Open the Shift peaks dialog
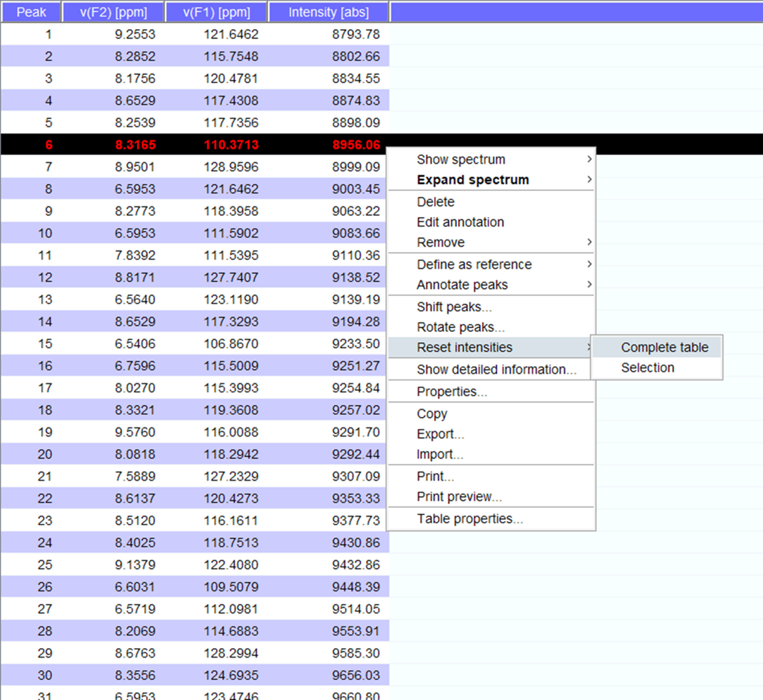 (454, 307)
